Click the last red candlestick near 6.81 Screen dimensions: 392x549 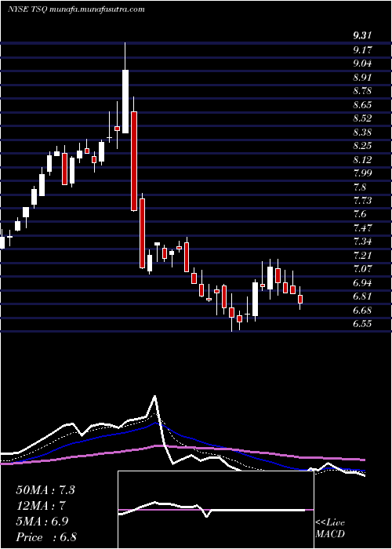(x=300, y=299)
